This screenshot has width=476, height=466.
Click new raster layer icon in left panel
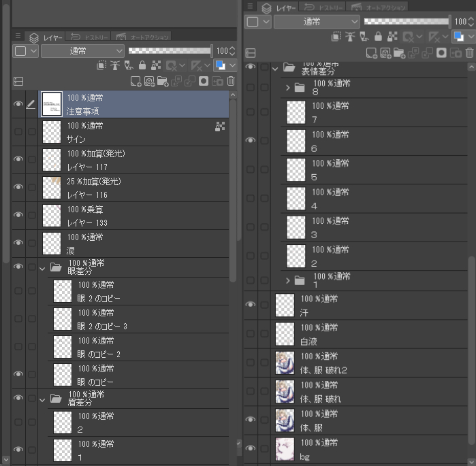click(x=136, y=82)
